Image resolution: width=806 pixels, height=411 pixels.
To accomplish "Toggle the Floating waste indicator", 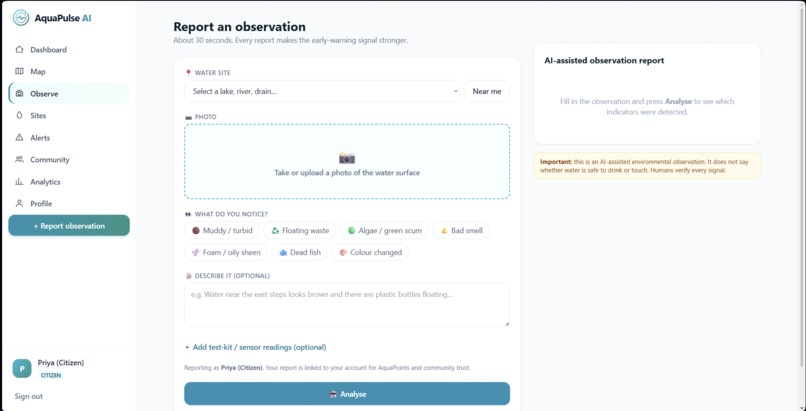I will click(x=300, y=231).
